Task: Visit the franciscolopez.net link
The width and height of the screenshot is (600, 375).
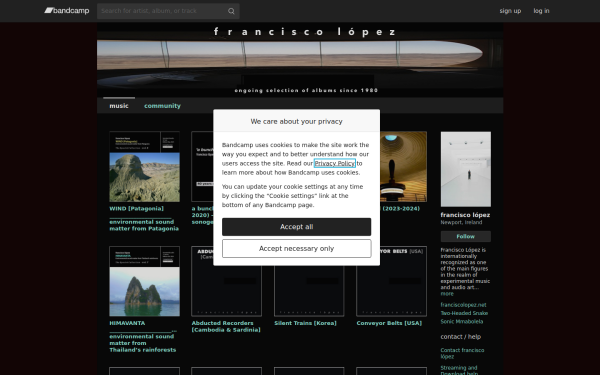Action: coord(463,305)
